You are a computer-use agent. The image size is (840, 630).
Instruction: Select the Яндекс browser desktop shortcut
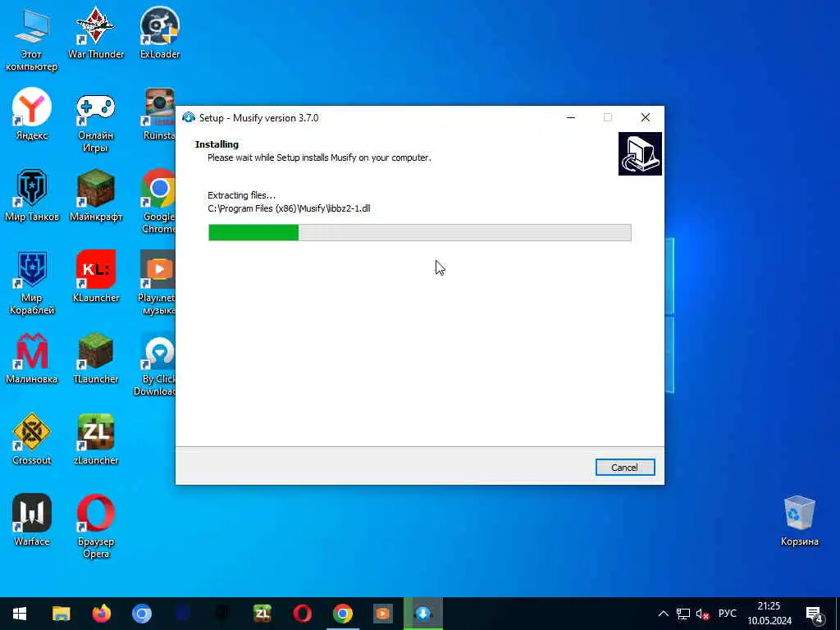[x=32, y=114]
